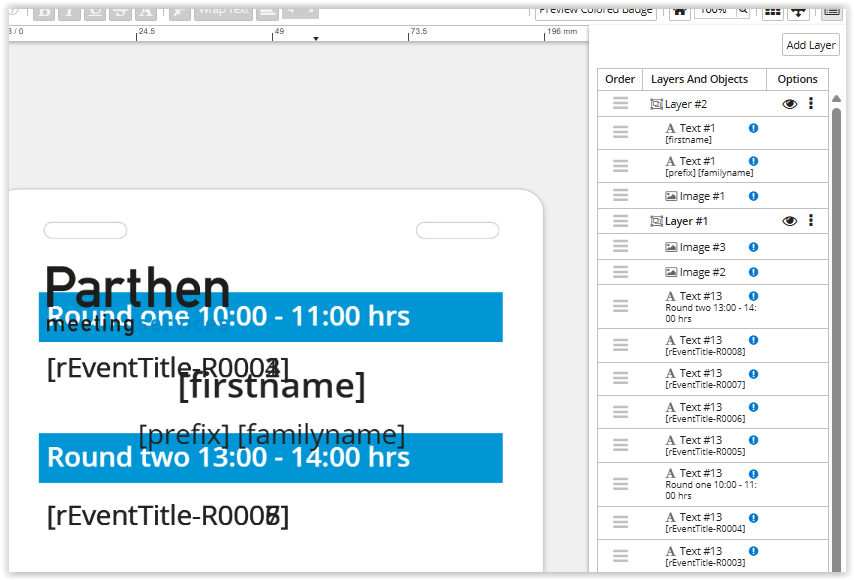Click the Layers And Objects column header

click(x=699, y=79)
